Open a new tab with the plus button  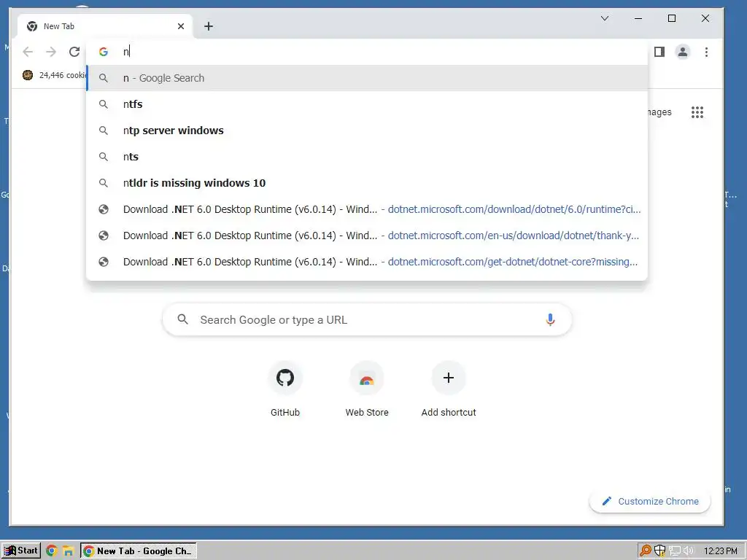(208, 26)
